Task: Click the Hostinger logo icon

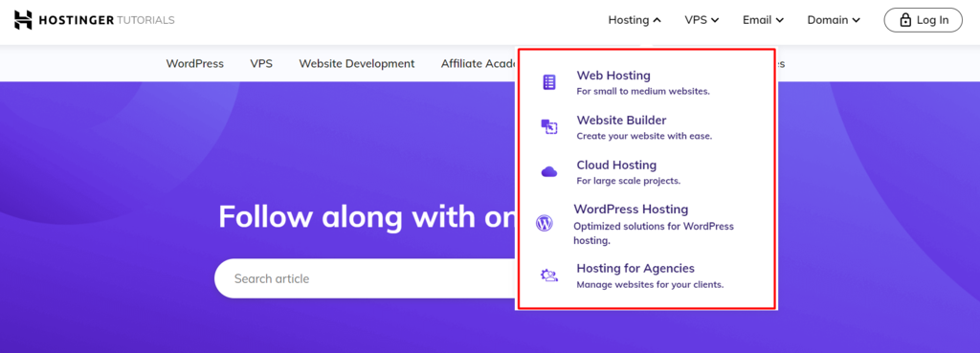Action: point(23,20)
